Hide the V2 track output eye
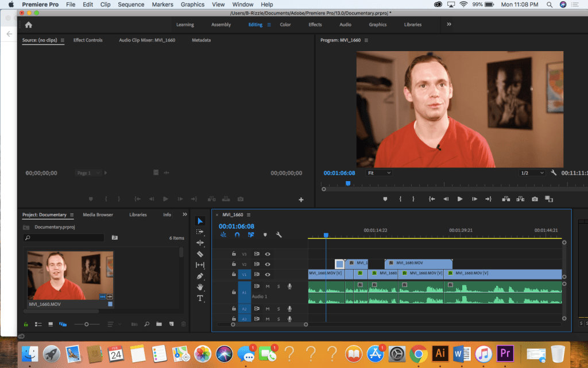The image size is (588, 368). point(267,264)
